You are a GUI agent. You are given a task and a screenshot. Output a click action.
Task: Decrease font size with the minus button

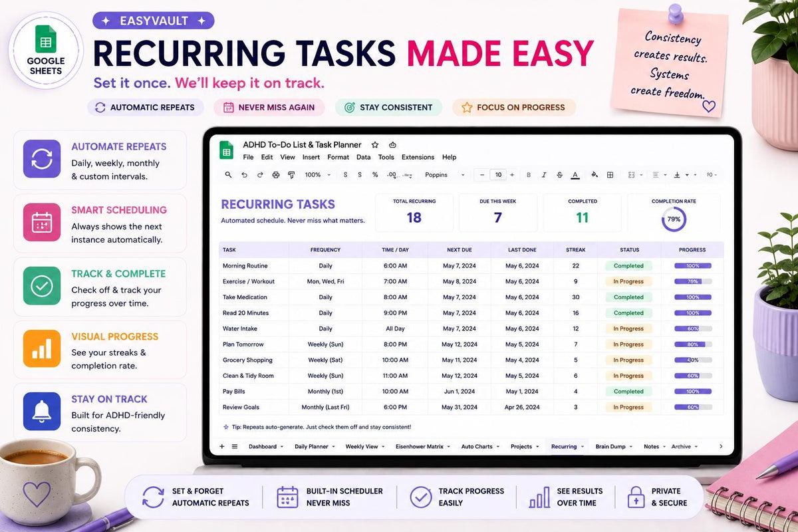[x=482, y=175]
